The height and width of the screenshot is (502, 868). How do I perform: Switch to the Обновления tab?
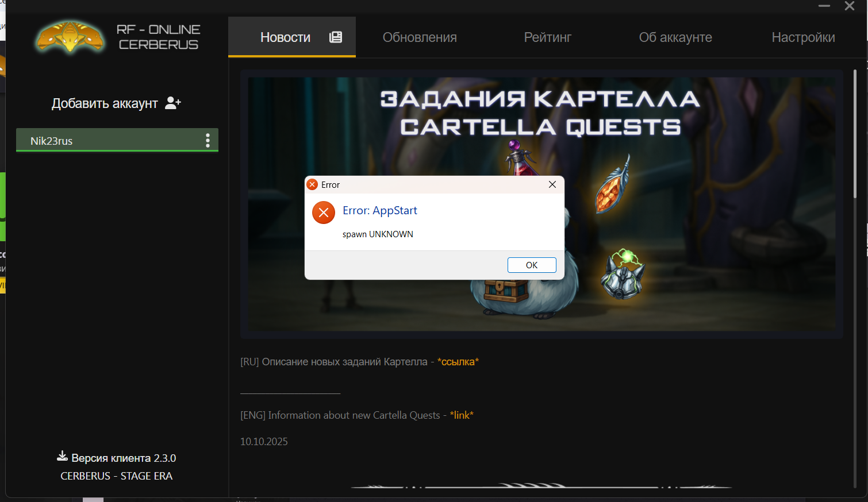pos(420,37)
